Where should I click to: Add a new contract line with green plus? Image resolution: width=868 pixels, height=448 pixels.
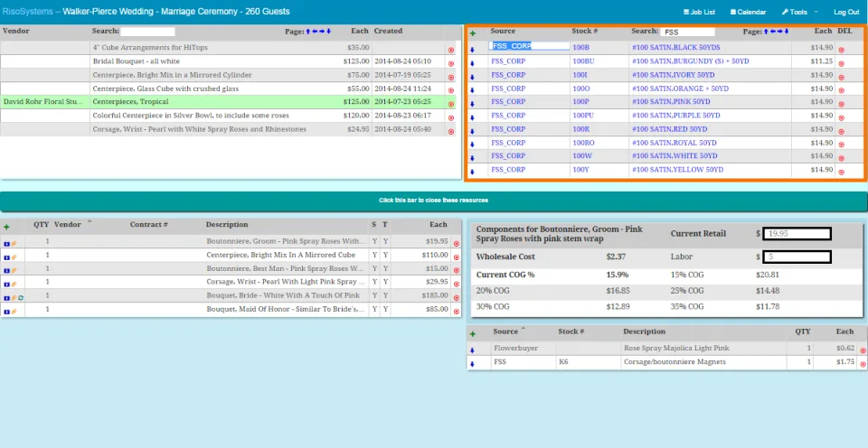click(x=6, y=227)
